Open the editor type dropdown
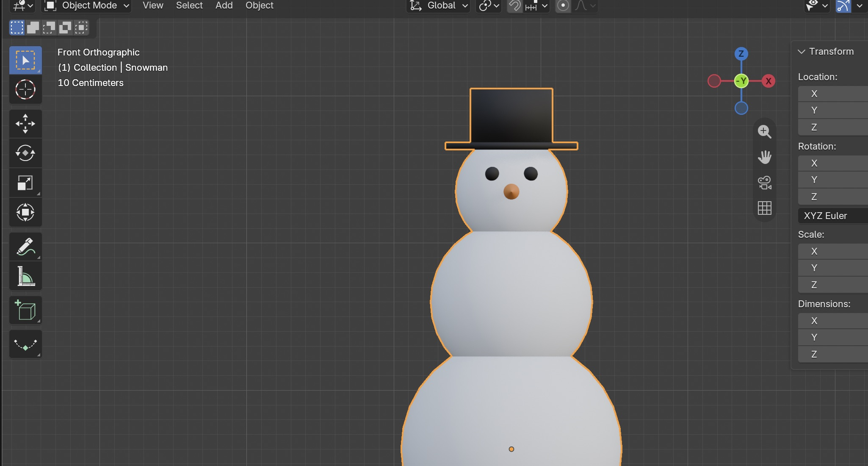This screenshot has width=868, height=466. [x=23, y=6]
